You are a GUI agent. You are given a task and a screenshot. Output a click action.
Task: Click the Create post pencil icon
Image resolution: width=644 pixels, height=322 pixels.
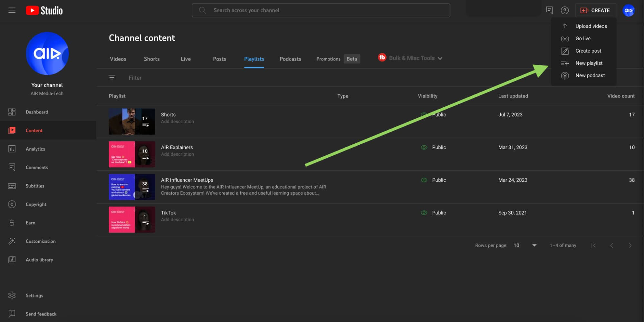565,51
